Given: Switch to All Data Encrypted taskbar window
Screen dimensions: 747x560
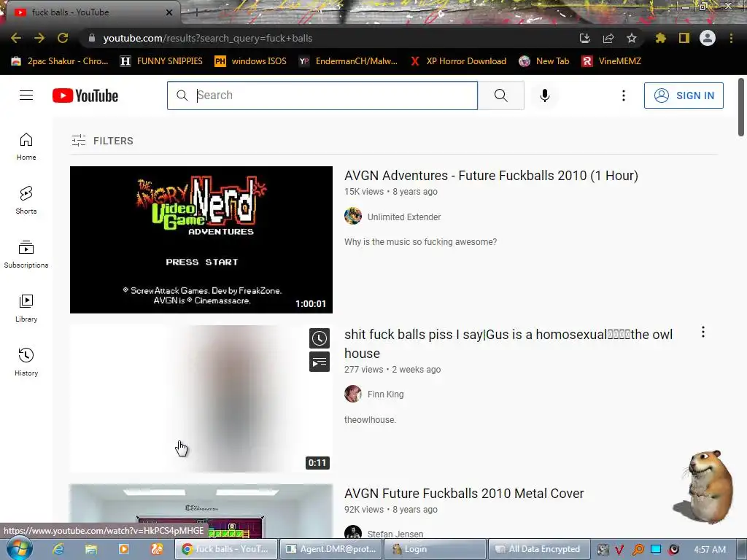Looking at the screenshot, I should [539, 549].
